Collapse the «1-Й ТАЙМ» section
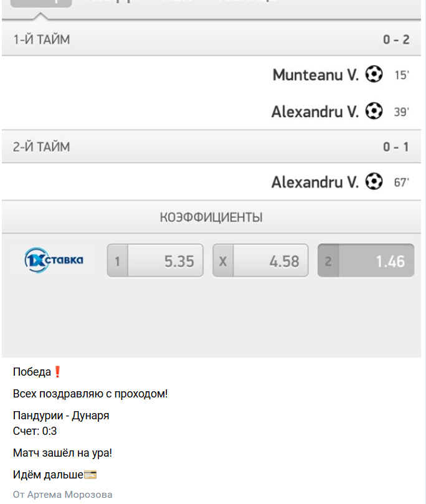426x504 pixels. [213, 39]
